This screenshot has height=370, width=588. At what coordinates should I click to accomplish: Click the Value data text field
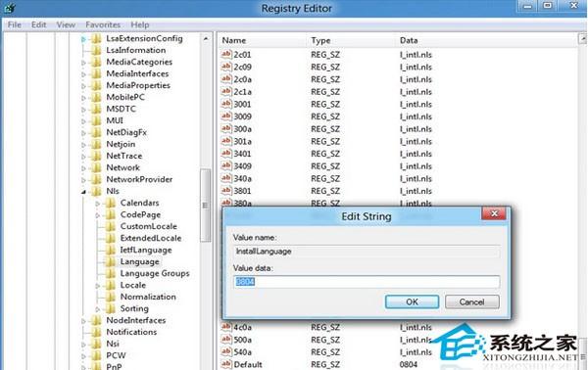pyautogui.click(x=366, y=282)
